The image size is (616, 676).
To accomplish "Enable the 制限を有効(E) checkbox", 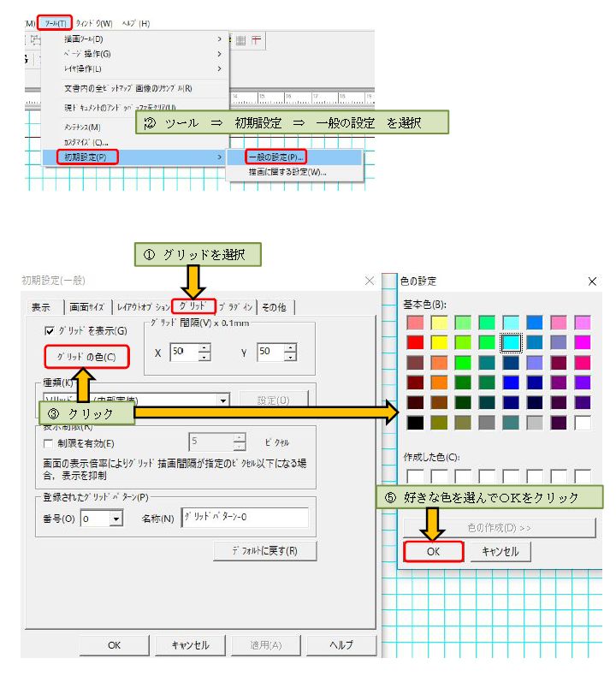I will coord(48,443).
